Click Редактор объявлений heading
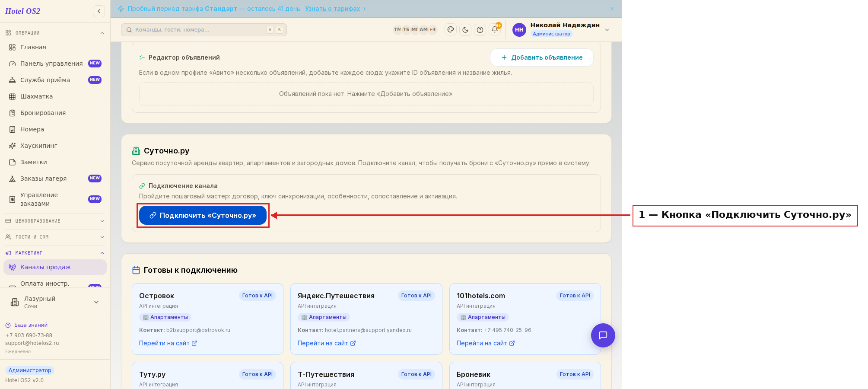Image resolution: width=868 pixels, height=389 pixels. [184, 57]
